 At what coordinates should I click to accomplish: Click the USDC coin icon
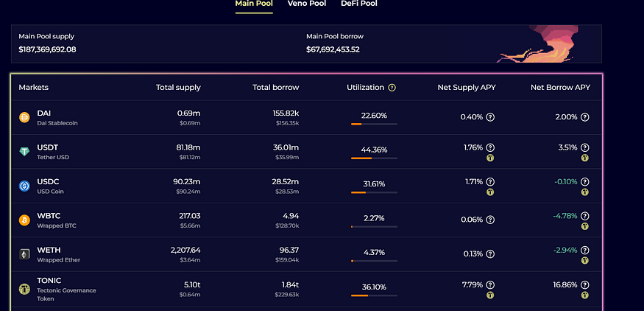[24, 186]
